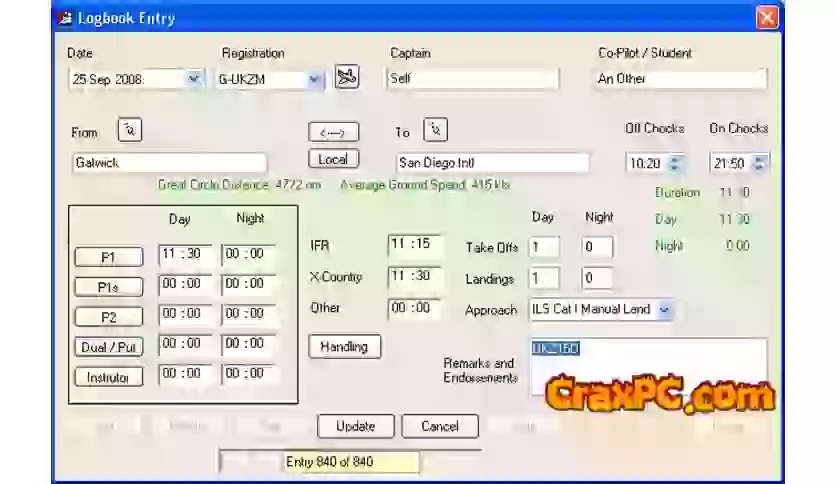Click the X-Country time field
The width and height of the screenshot is (836, 484).
[x=414, y=276]
